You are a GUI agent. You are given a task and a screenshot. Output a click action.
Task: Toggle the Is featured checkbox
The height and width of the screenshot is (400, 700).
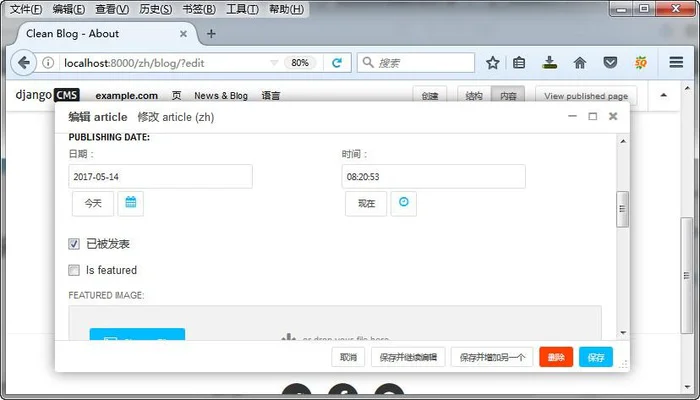coord(74,270)
